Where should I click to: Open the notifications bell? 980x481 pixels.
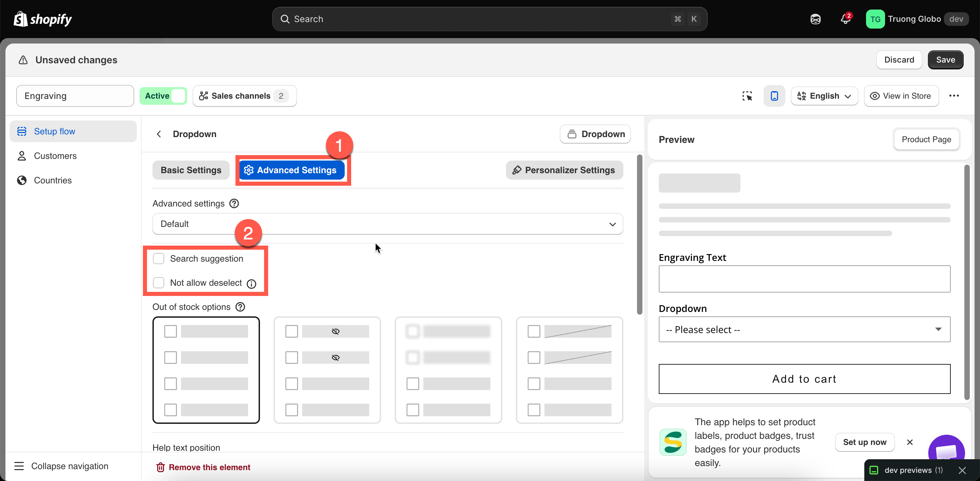(x=845, y=19)
